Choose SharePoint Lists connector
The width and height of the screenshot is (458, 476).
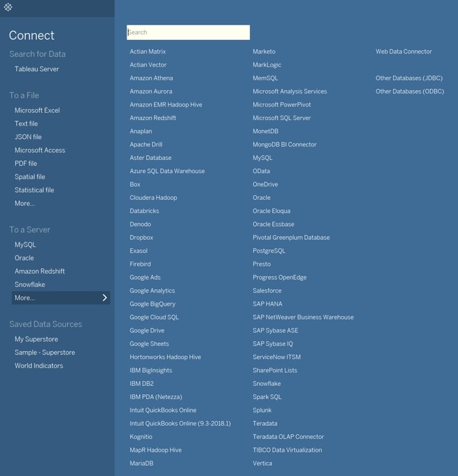(275, 370)
